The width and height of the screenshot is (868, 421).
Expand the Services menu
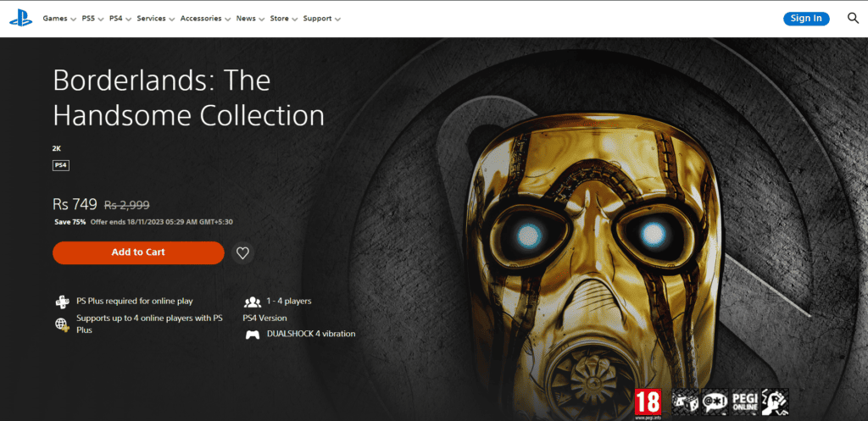tap(156, 19)
